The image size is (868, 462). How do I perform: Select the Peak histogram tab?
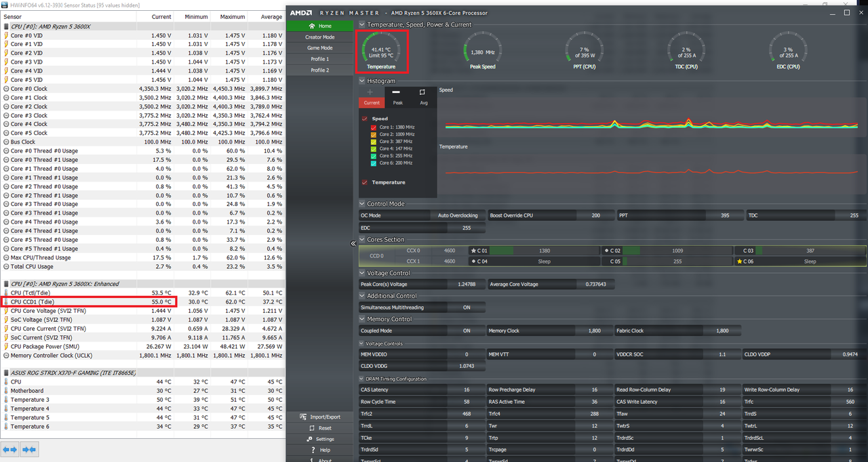(397, 103)
